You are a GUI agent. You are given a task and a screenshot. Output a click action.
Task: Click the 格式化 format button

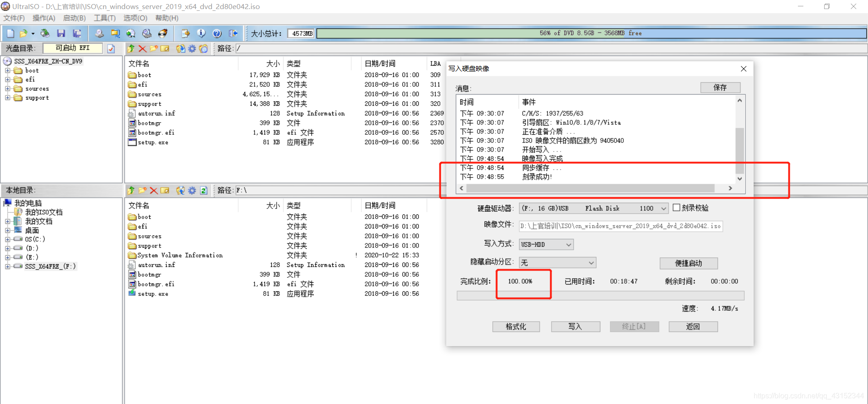(x=516, y=327)
